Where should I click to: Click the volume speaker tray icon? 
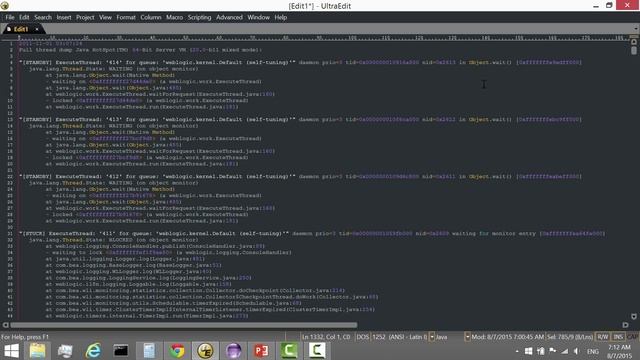click(x=576, y=351)
